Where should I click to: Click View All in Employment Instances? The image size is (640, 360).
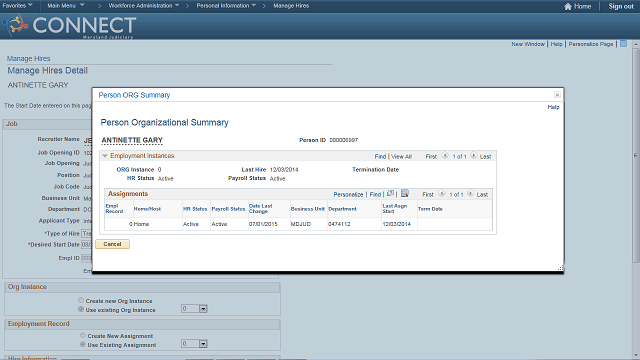(x=401, y=156)
